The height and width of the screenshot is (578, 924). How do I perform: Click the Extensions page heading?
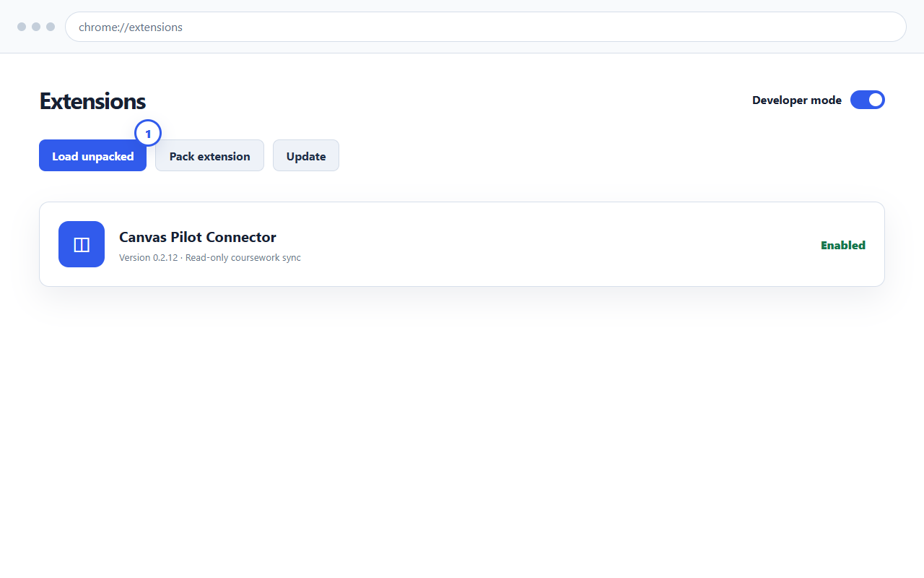coord(92,101)
